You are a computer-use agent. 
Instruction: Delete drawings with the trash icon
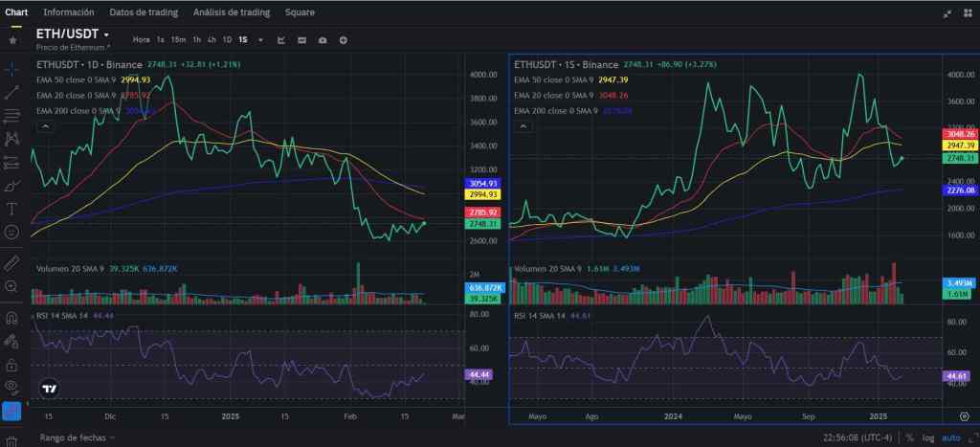tap(11, 441)
